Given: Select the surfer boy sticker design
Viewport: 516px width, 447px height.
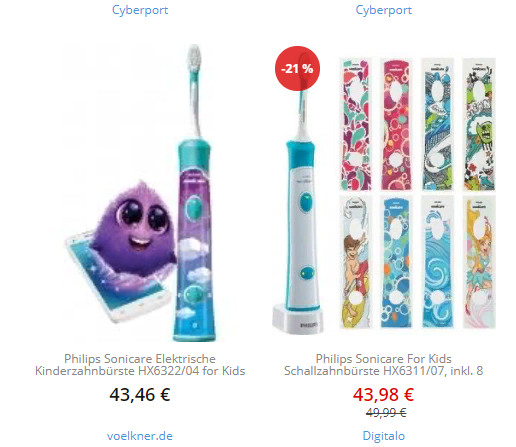Looking at the screenshot, I should coord(355,262).
